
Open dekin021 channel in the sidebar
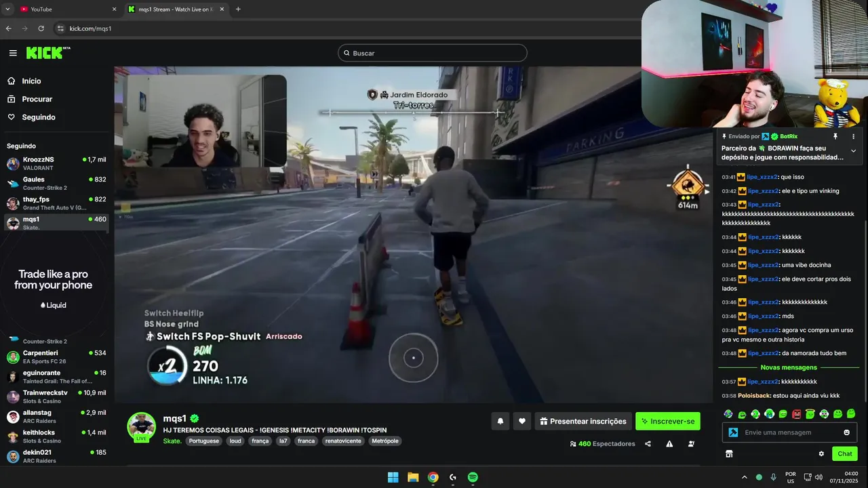pos(56,456)
